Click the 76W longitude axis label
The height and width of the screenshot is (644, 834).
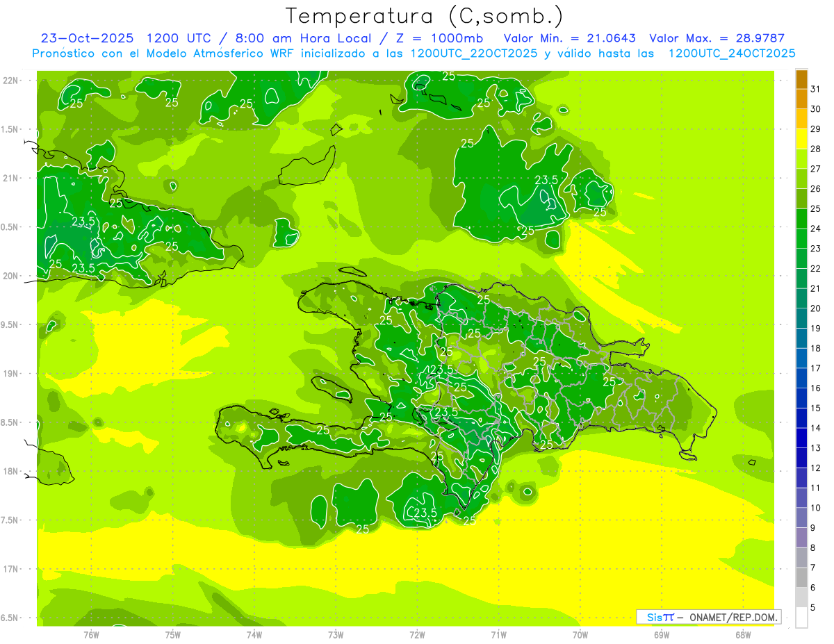pyautogui.click(x=91, y=634)
